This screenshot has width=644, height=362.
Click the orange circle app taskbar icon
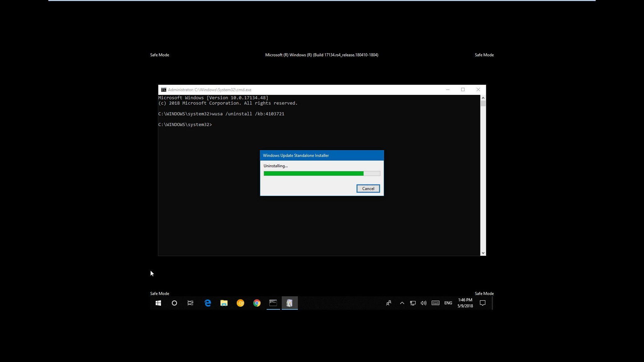[x=240, y=303]
